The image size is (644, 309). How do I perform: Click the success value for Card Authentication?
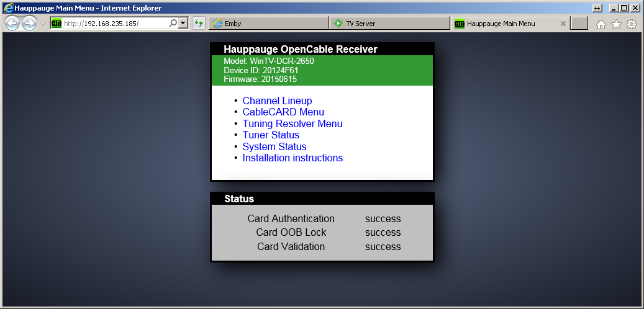pyautogui.click(x=383, y=219)
